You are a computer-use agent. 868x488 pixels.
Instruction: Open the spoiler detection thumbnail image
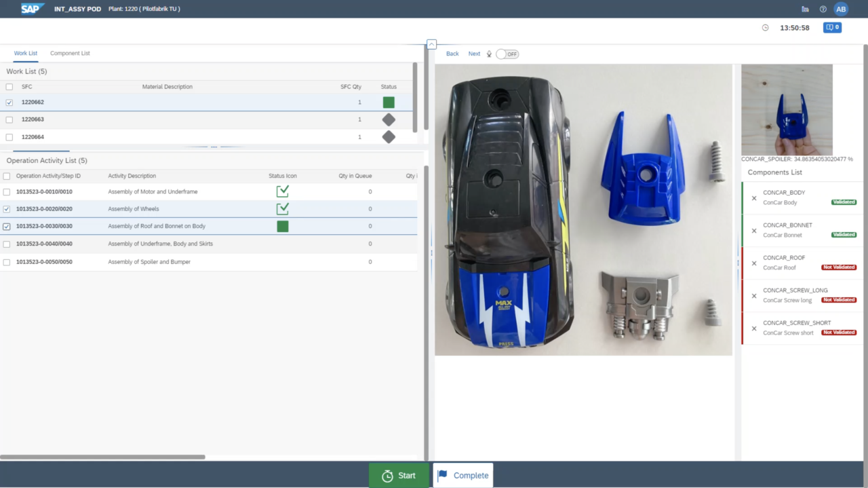point(787,109)
